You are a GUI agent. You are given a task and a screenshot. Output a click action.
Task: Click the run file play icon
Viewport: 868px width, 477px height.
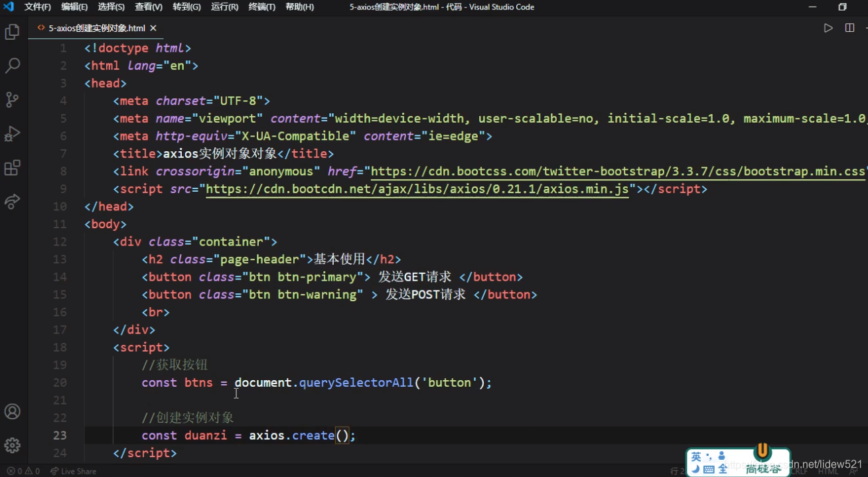point(828,28)
